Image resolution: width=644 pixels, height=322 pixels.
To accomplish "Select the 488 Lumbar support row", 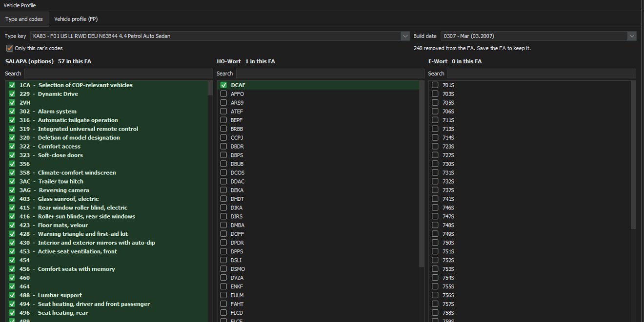I will [107, 296].
